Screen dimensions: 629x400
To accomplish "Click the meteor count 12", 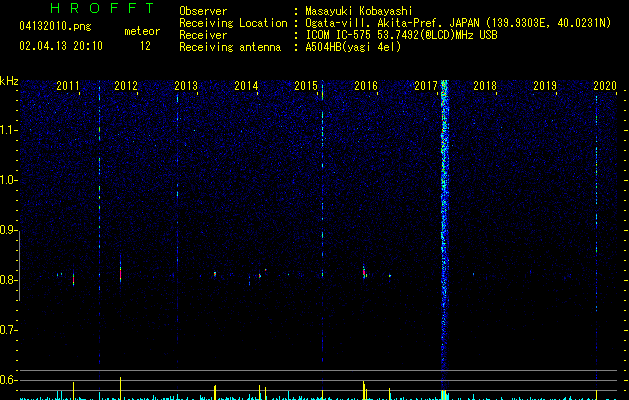I will [x=145, y=46].
